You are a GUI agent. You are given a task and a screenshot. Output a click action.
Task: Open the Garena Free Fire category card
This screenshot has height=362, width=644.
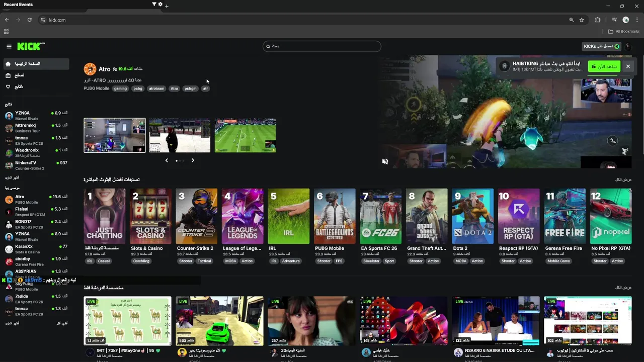[565, 216]
